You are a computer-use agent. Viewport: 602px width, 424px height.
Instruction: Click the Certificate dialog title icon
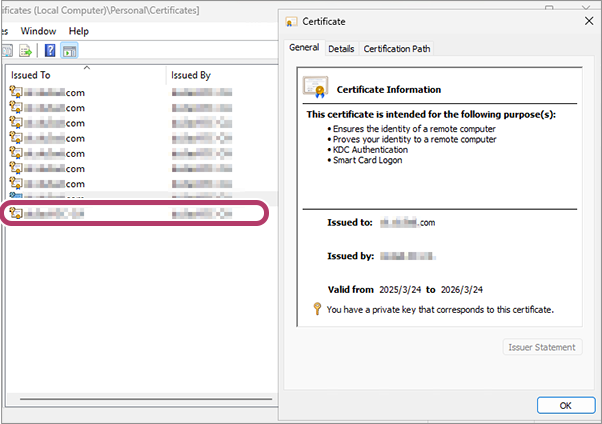click(291, 22)
